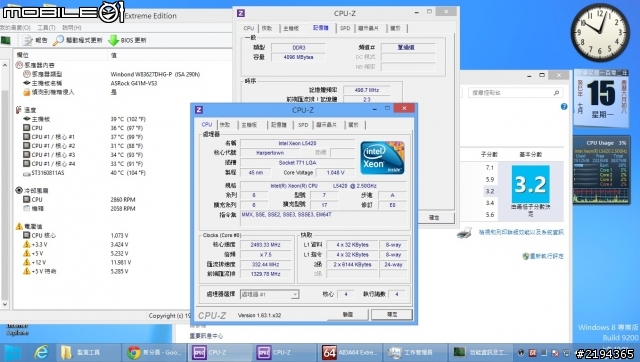Click the AIDA64 list scrollbar up arrow
The image size is (640, 362).
pyautogui.click(x=4, y=65)
